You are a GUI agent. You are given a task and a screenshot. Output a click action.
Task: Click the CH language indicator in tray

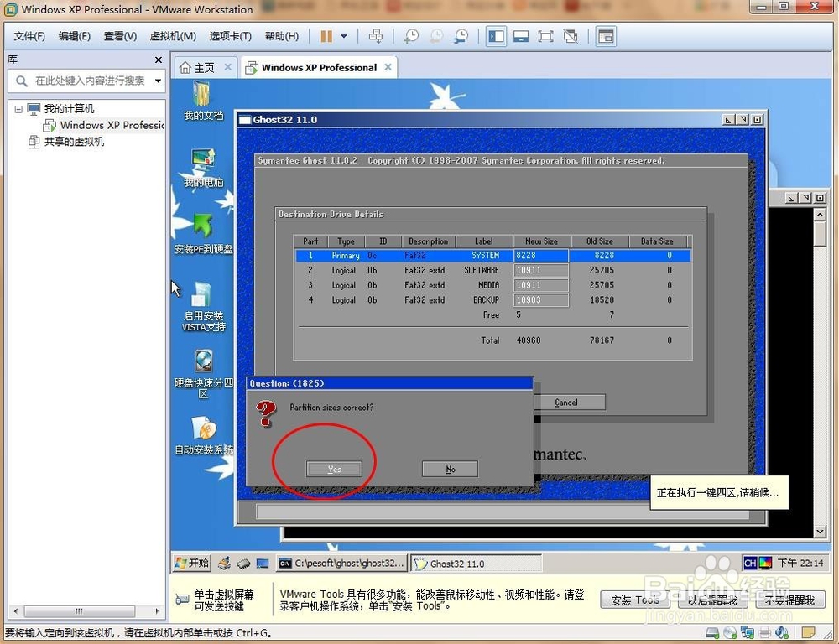pos(749,563)
